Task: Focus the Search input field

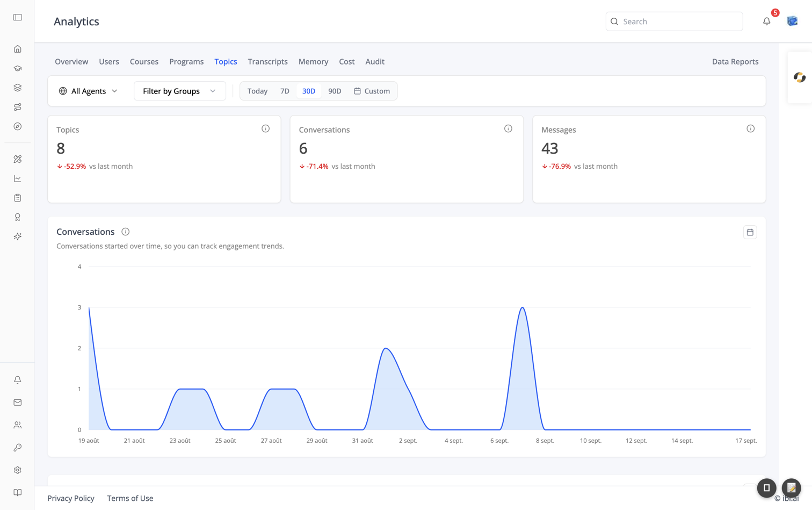Action: click(674, 21)
